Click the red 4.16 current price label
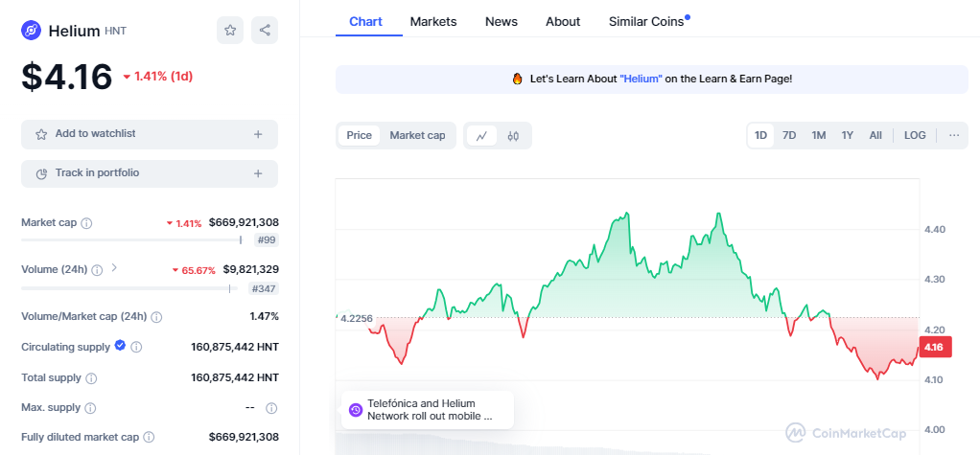This screenshot has height=455, width=980. (x=936, y=347)
